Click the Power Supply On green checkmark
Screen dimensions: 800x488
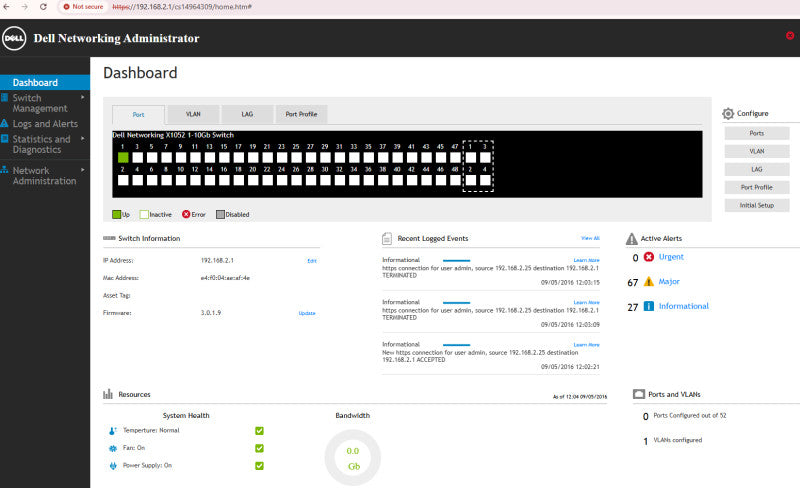[x=259, y=466]
